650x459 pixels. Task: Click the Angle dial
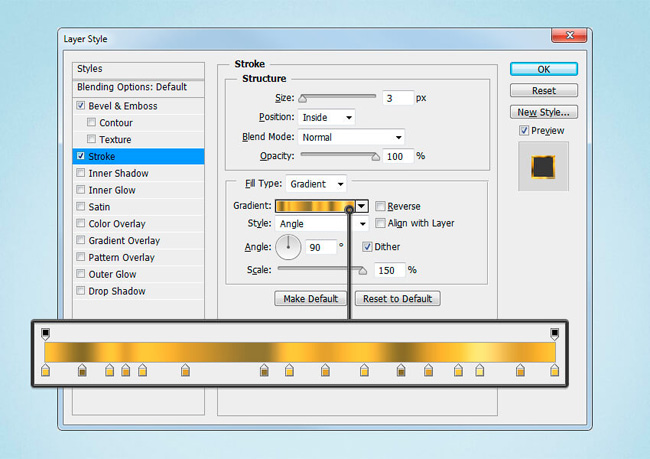[288, 247]
